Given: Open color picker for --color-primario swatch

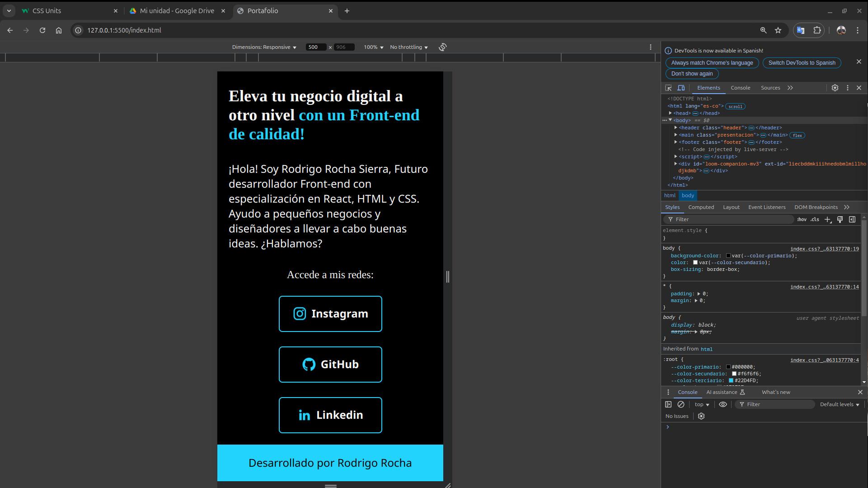Looking at the screenshot, I should tap(728, 367).
